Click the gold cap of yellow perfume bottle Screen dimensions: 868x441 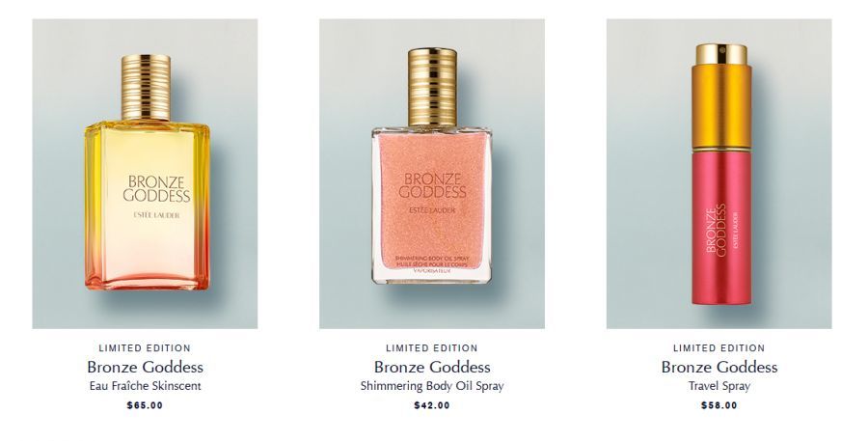(147, 88)
